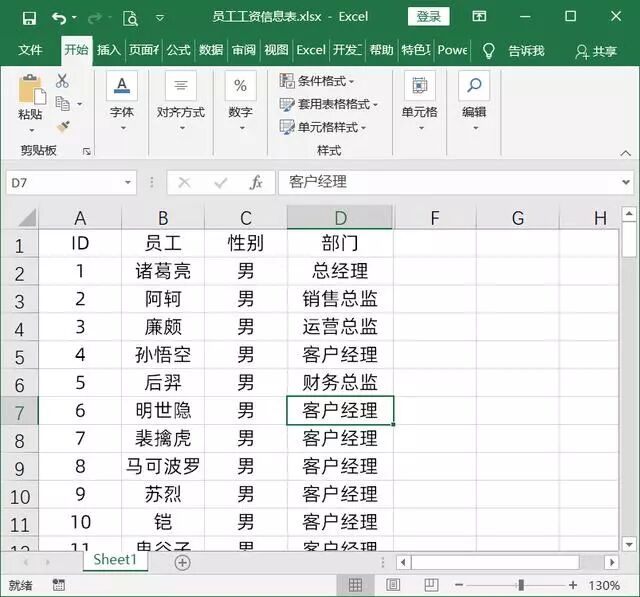Click the lightbulb Tell Me icon

click(489, 51)
